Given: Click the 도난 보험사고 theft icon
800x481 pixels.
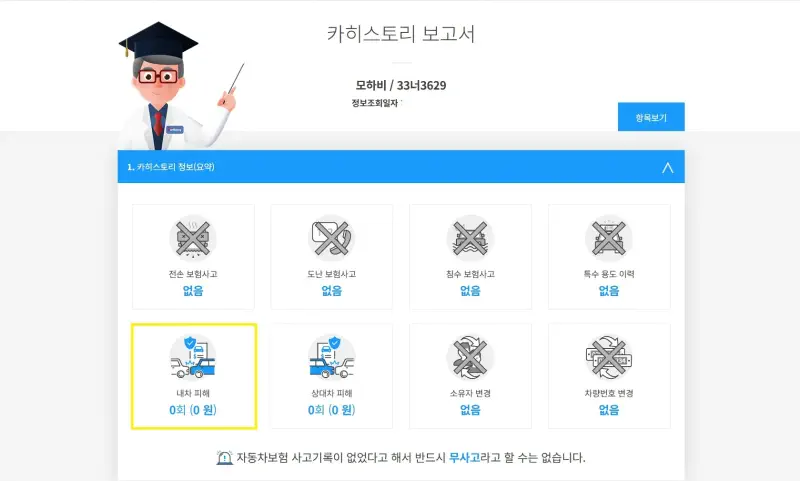Looking at the screenshot, I should tap(332, 238).
